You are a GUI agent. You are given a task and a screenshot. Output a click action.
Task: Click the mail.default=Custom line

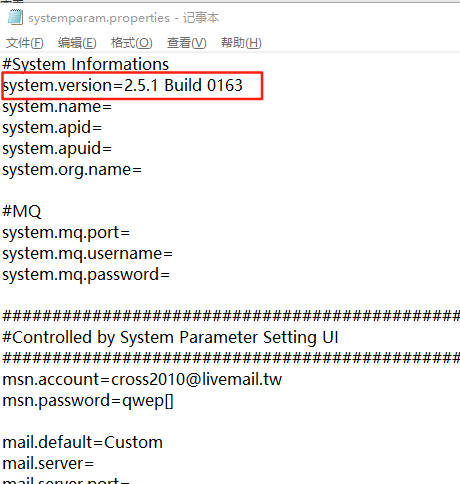(x=82, y=443)
